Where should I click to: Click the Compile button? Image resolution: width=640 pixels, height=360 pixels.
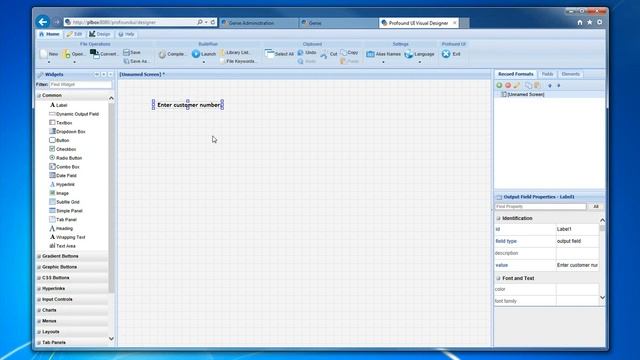(172, 54)
